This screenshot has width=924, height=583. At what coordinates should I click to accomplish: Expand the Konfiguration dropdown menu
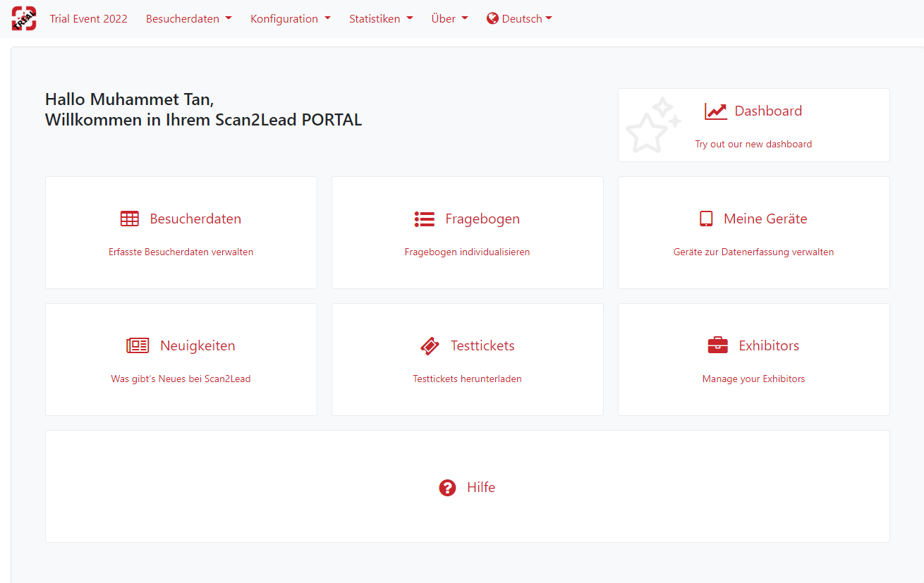[x=291, y=19]
